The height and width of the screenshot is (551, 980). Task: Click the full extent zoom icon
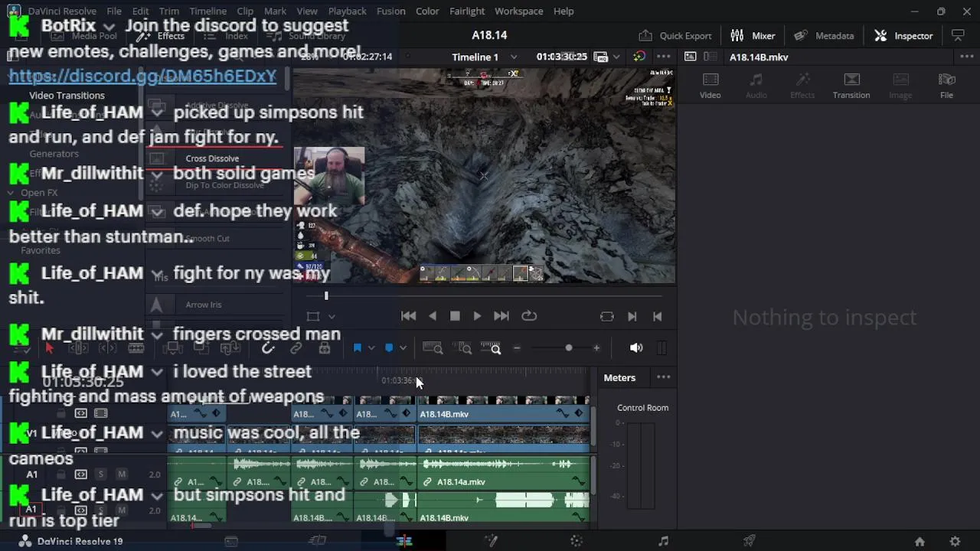point(433,348)
